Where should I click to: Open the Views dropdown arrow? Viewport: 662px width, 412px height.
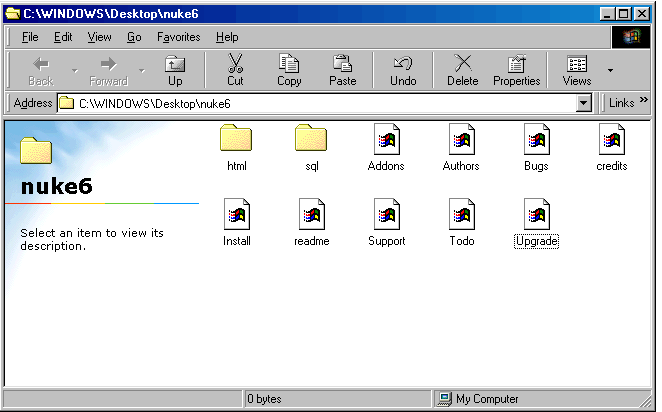[x=610, y=71]
